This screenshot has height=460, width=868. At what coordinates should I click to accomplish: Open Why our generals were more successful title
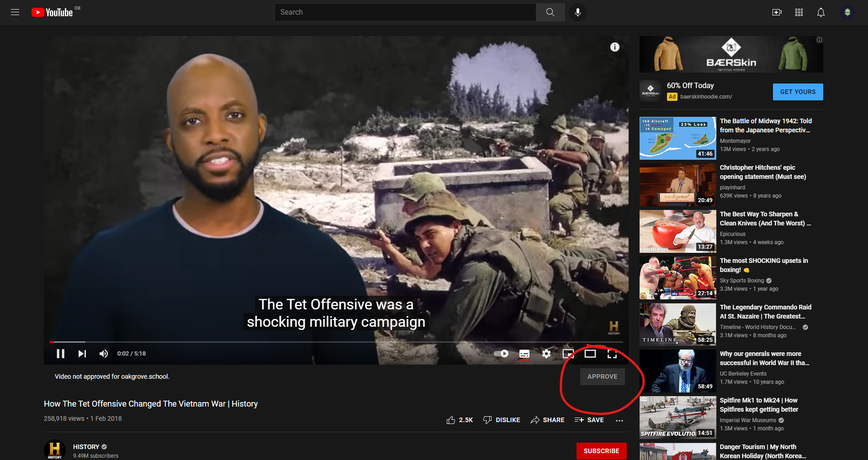point(764,358)
